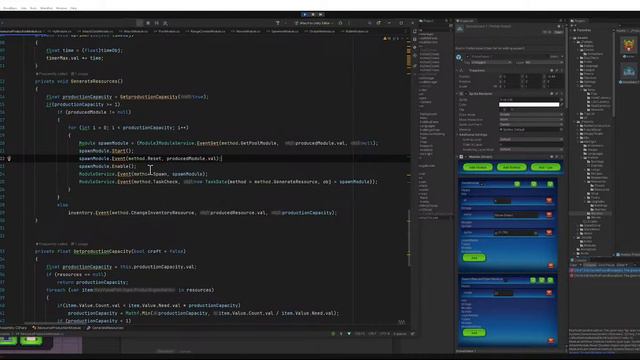Click the middle green button beside Add Module
The height and width of the screenshot is (360, 640).
[x=511, y=167]
